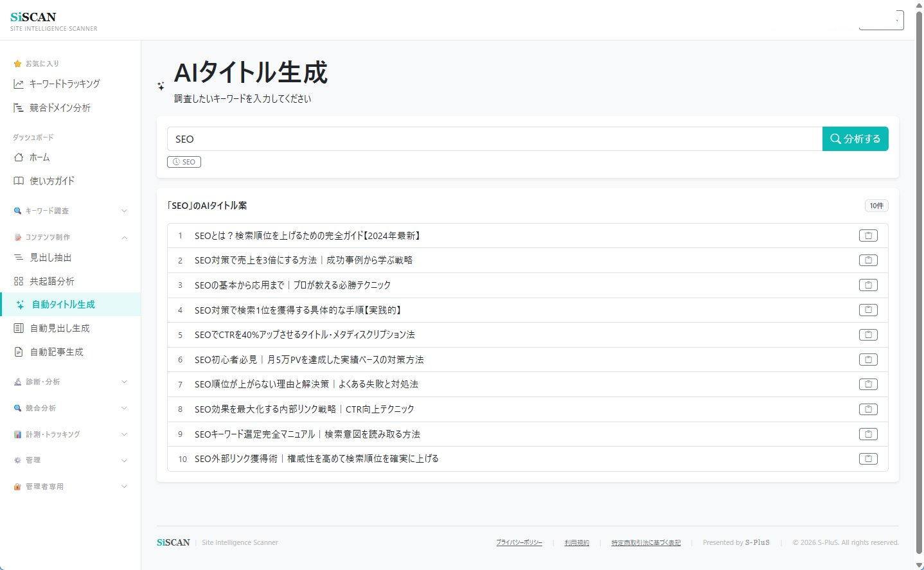The height and width of the screenshot is (570, 924).
Task: Select title 'SEO対策で検索1位を獲得する具体的な手順'
Action: pyautogui.click(x=299, y=310)
